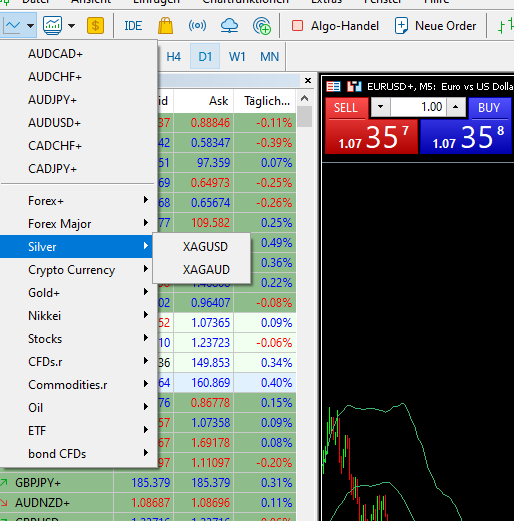Open the indicators chart monitor icon
Screen dimensions: 514x521
[x=53, y=25]
